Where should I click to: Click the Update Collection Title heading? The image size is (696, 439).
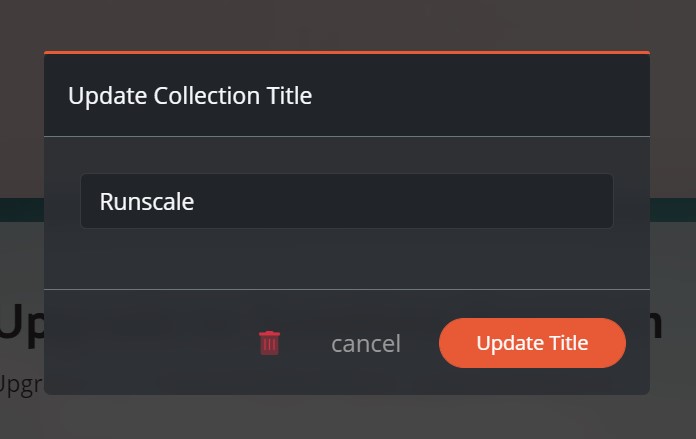coord(190,96)
